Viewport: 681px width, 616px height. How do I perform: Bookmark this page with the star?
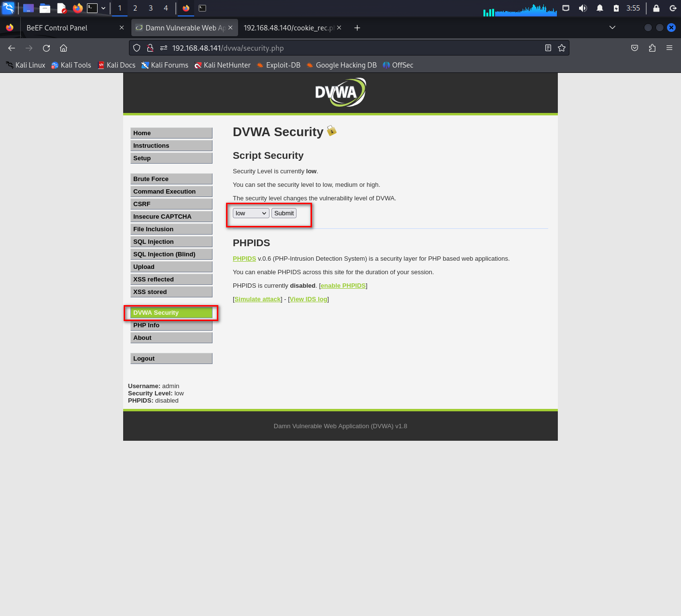[x=562, y=48]
